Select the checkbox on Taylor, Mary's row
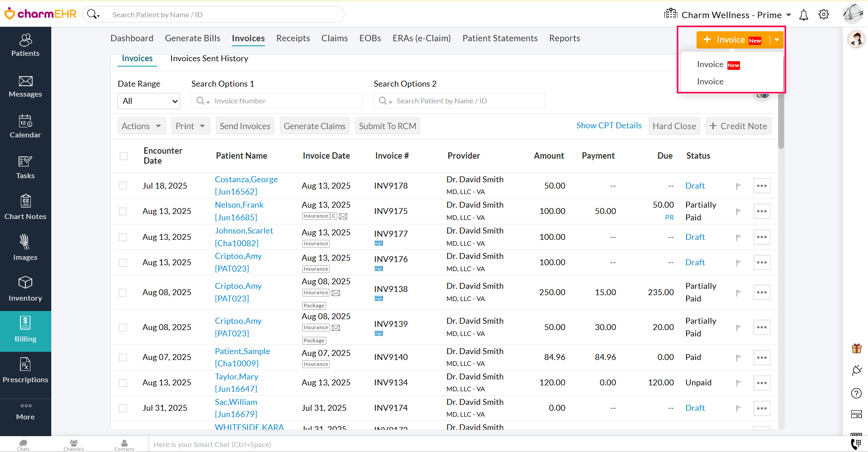 123,383
